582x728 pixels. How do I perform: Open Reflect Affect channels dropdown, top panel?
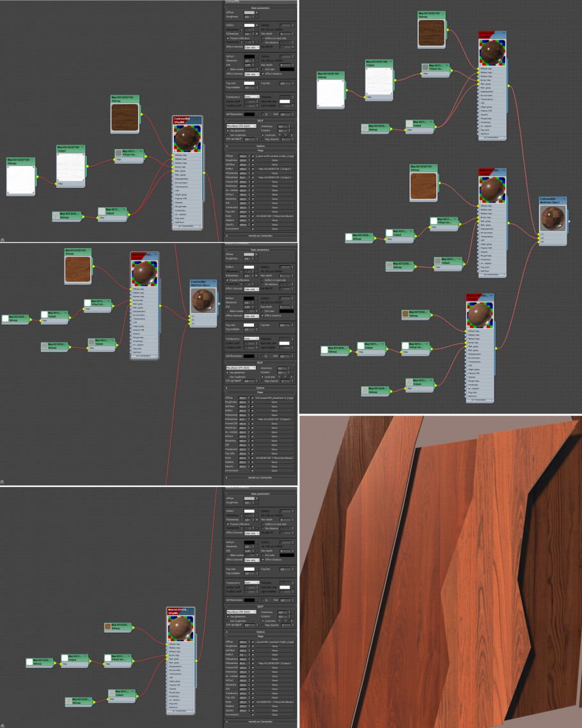pos(251,47)
